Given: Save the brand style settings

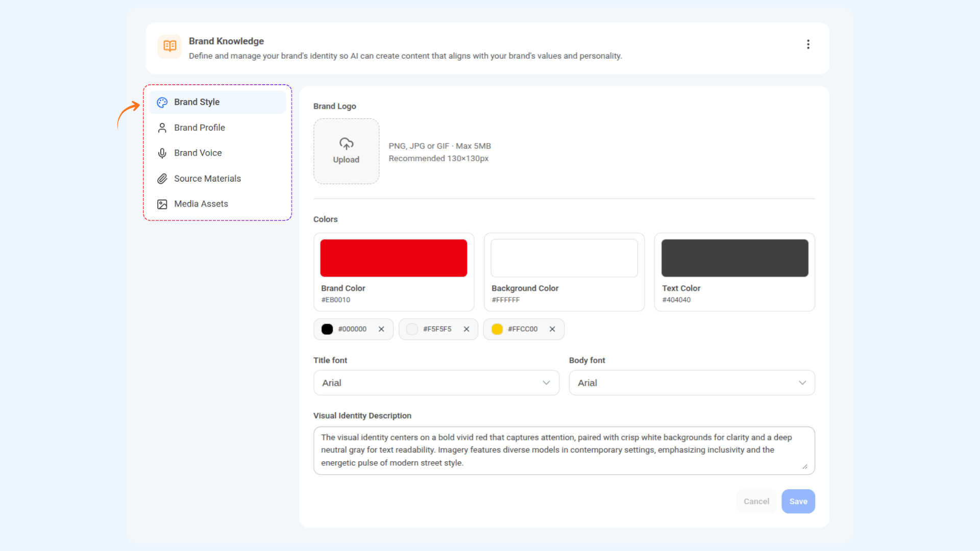Looking at the screenshot, I should pyautogui.click(x=798, y=502).
